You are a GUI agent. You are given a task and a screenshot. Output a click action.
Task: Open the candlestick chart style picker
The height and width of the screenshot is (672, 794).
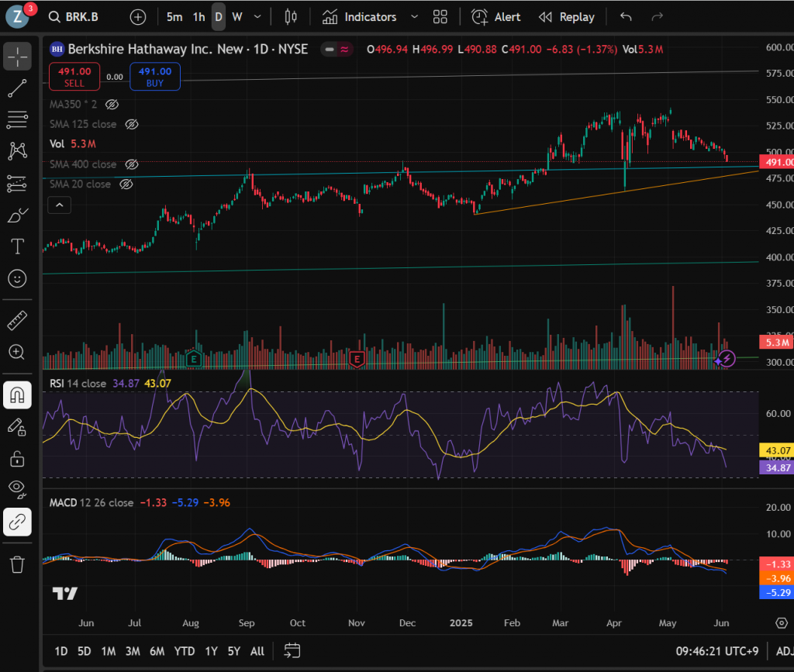point(291,17)
